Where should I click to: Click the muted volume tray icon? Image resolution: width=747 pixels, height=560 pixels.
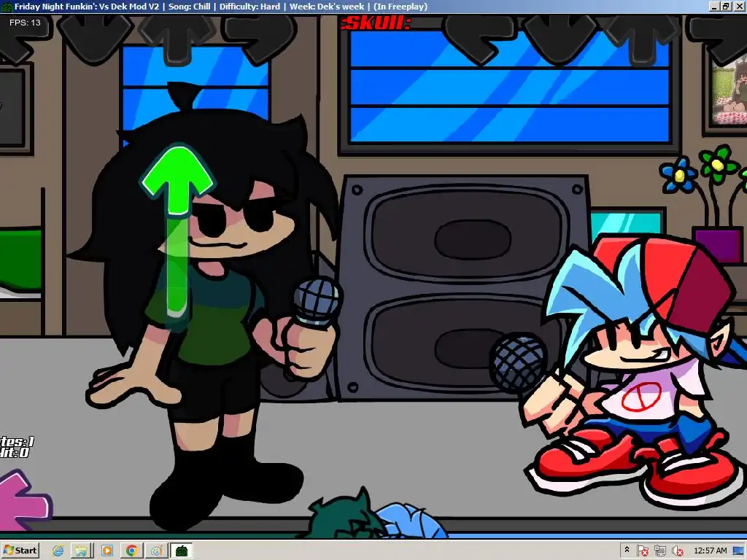tap(677, 551)
